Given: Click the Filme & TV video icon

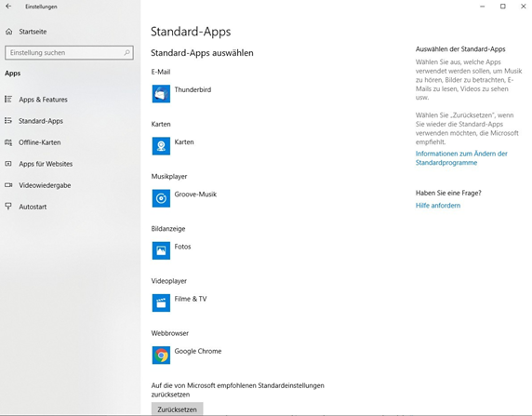Looking at the screenshot, I should (x=161, y=302).
